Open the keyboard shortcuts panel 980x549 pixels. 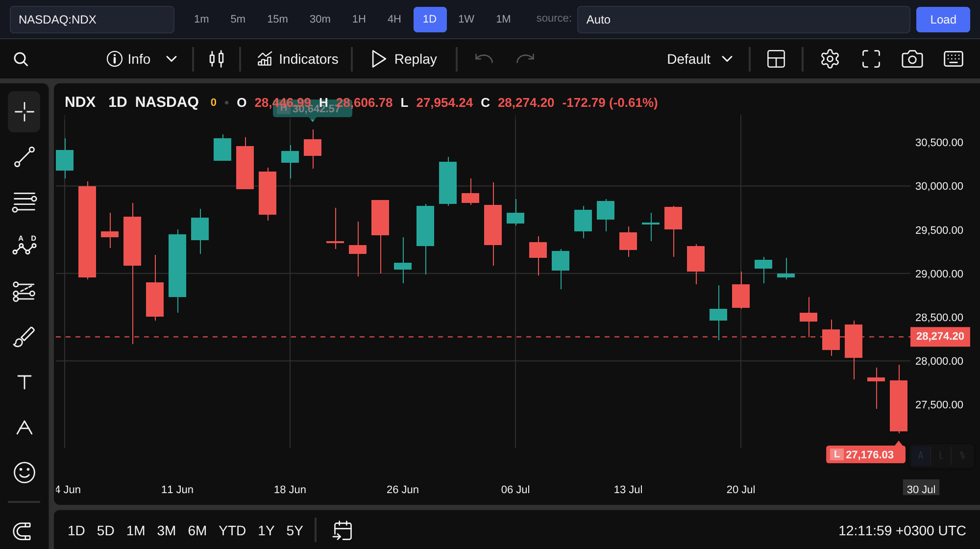(954, 59)
